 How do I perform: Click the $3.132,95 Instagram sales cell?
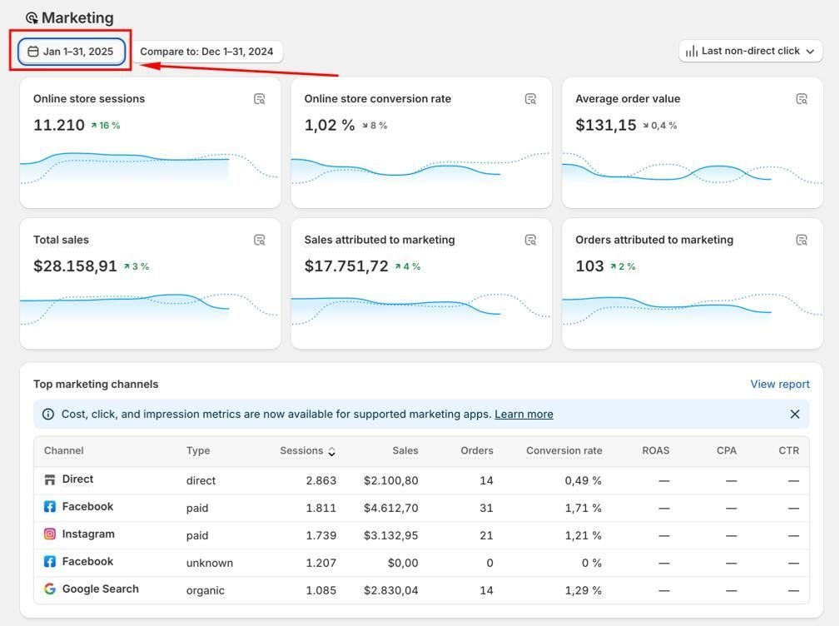391,535
